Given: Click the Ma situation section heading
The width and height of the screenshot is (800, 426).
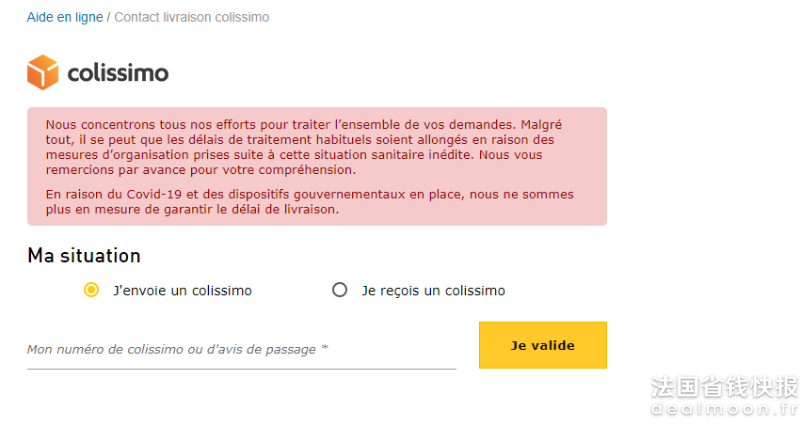Looking at the screenshot, I should 84,256.
